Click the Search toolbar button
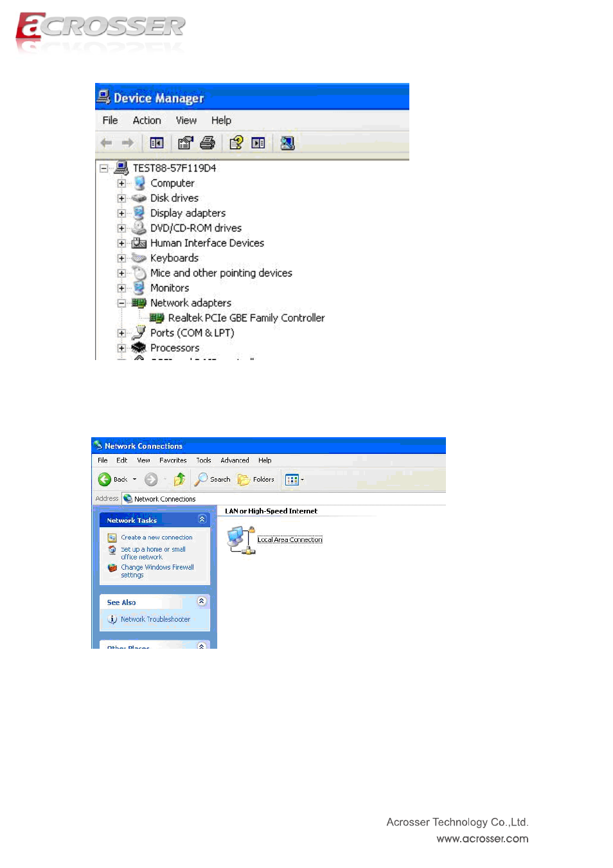The height and width of the screenshot is (868, 613). 213,479
